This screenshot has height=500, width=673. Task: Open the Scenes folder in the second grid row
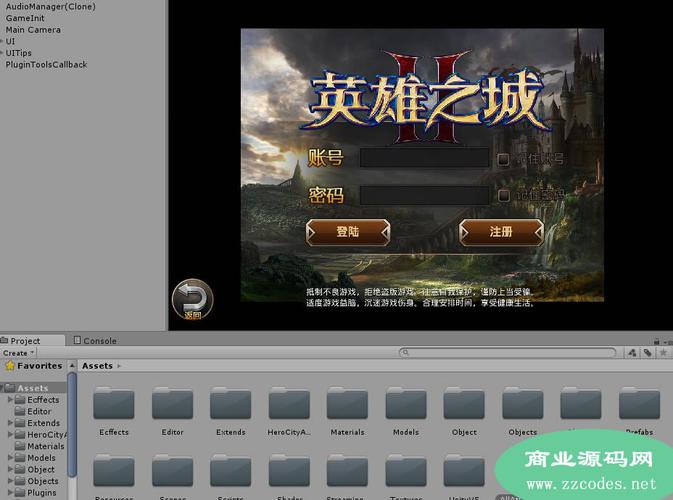pos(172,471)
